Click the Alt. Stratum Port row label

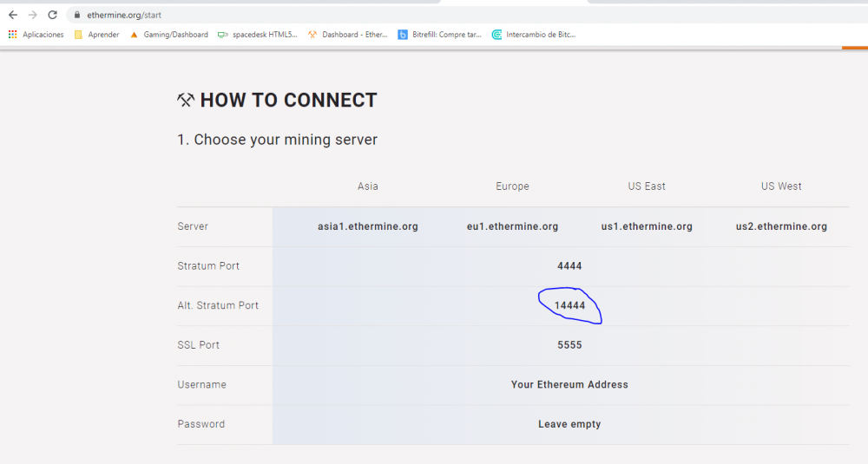218,305
